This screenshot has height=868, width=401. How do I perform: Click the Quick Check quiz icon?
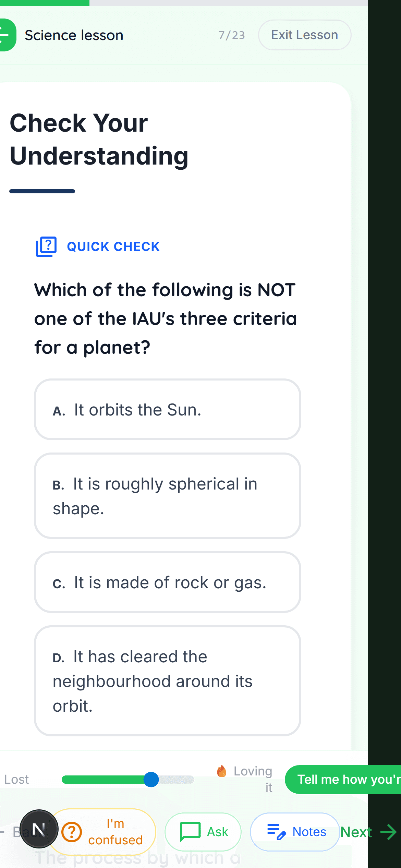click(x=46, y=246)
